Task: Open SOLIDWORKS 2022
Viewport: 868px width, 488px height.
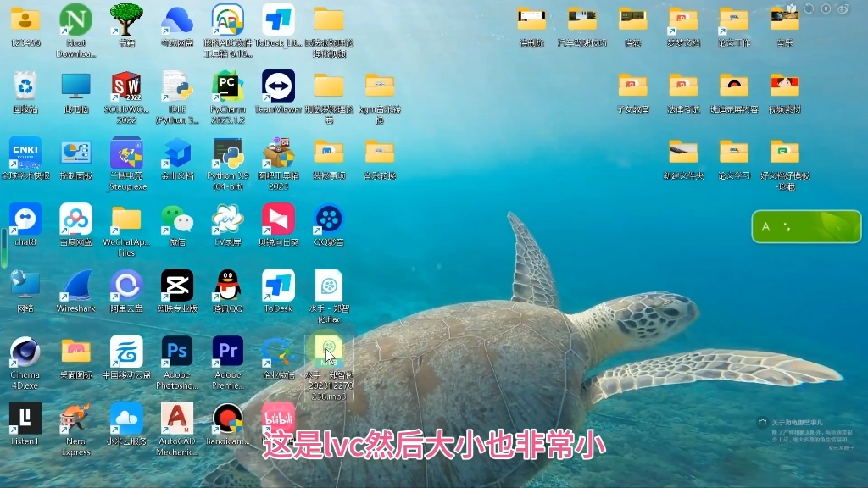Action: [x=125, y=87]
